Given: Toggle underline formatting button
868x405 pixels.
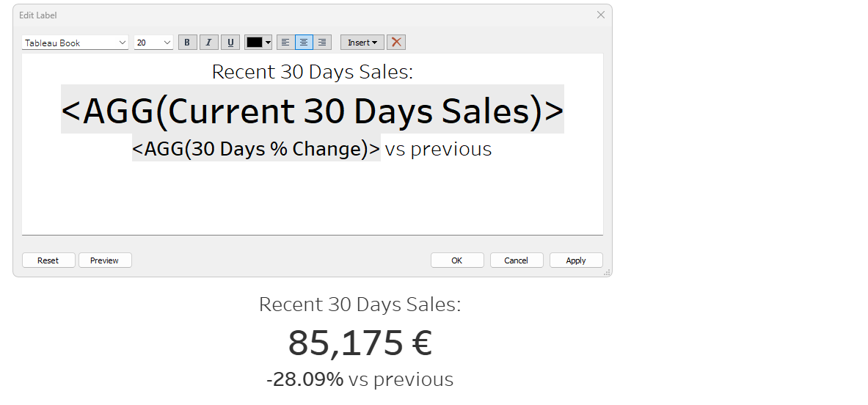Looking at the screenshot, I should (230, 43).
